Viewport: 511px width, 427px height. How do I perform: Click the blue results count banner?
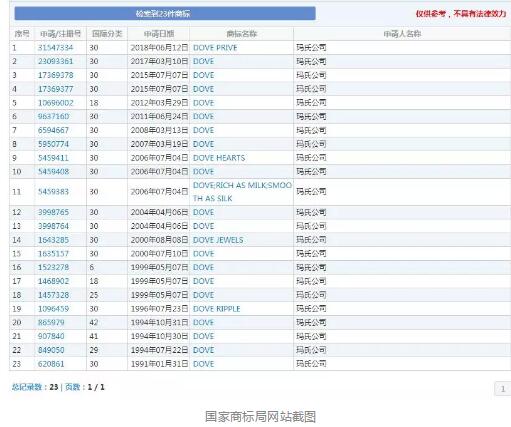tap(165, 14)
